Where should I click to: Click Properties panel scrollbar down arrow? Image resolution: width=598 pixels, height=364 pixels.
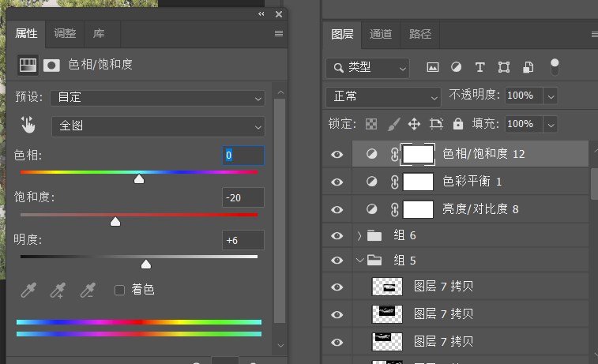pos(280,346)
